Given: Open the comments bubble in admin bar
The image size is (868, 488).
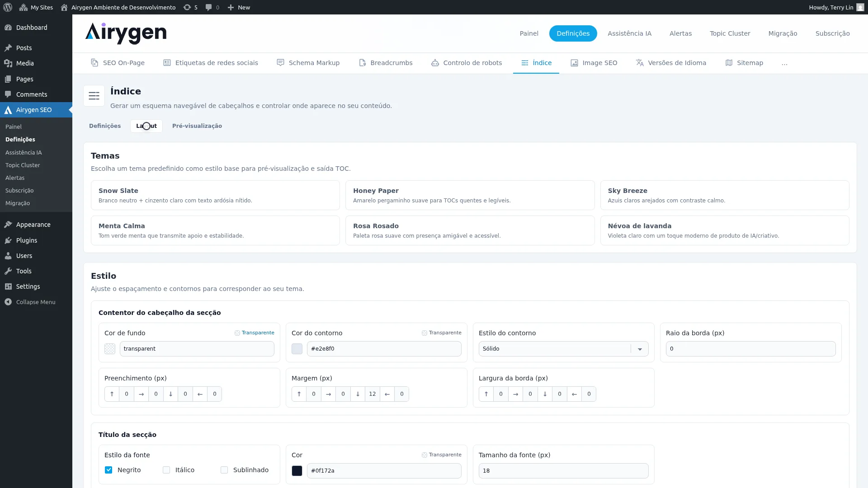Looking at the screenshot, I should [x=212, y=7].
